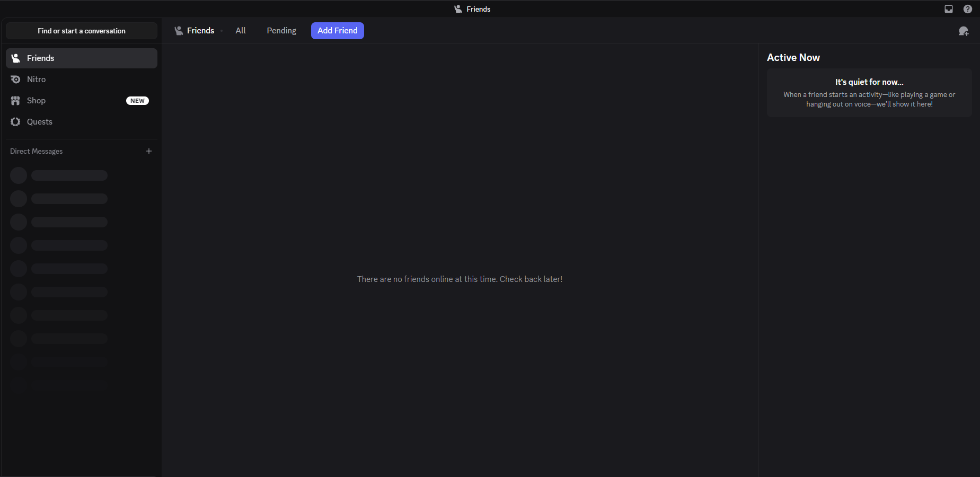The width and height of the screenshot is (980, 477).
Task: Open the All friends tab
Action: (240, 30)
